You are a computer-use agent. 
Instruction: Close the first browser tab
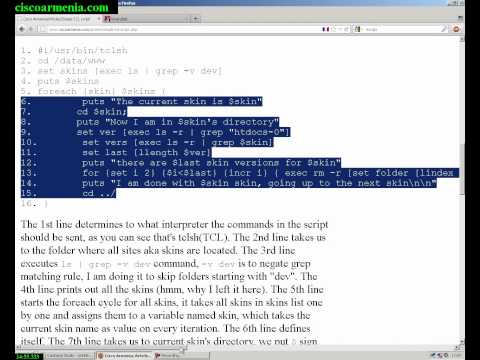98,19
